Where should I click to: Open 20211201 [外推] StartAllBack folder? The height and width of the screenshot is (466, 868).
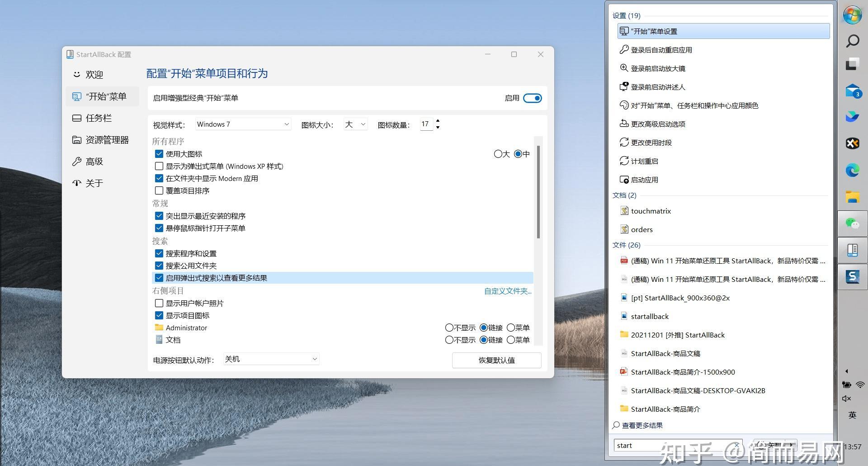[x=723, y=335]
